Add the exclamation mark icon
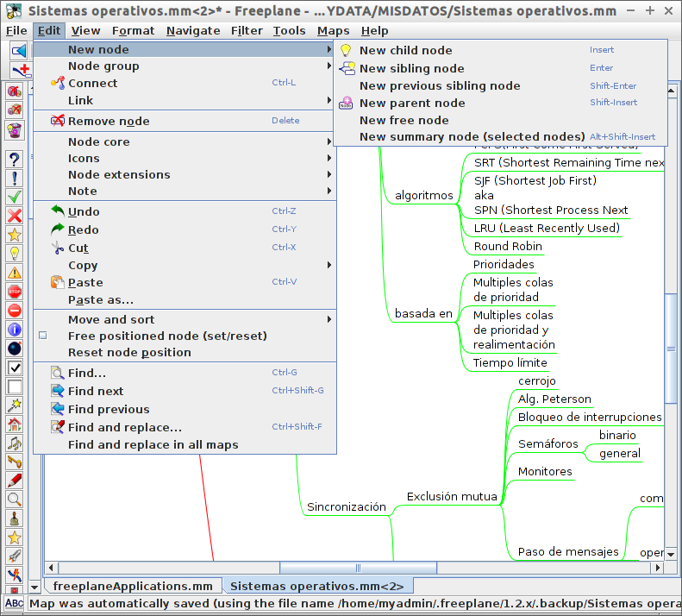Screen dimensions: 682x616 point(15,178)
